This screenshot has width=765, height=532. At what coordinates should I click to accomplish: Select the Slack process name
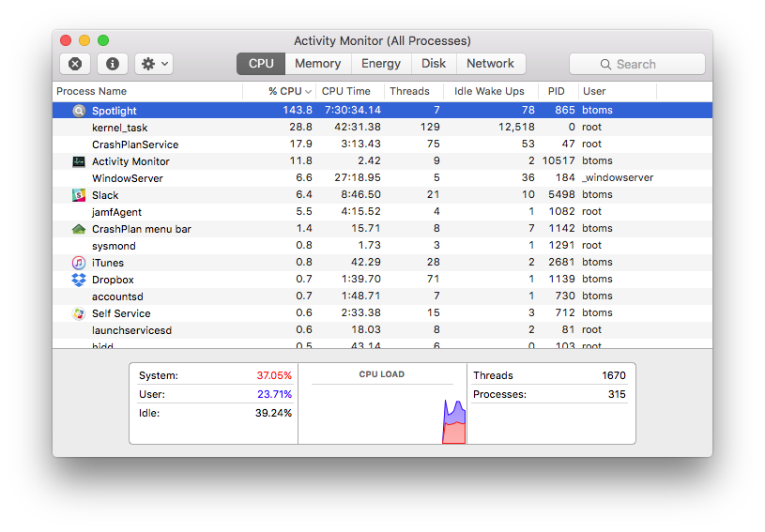click(105, 195)
